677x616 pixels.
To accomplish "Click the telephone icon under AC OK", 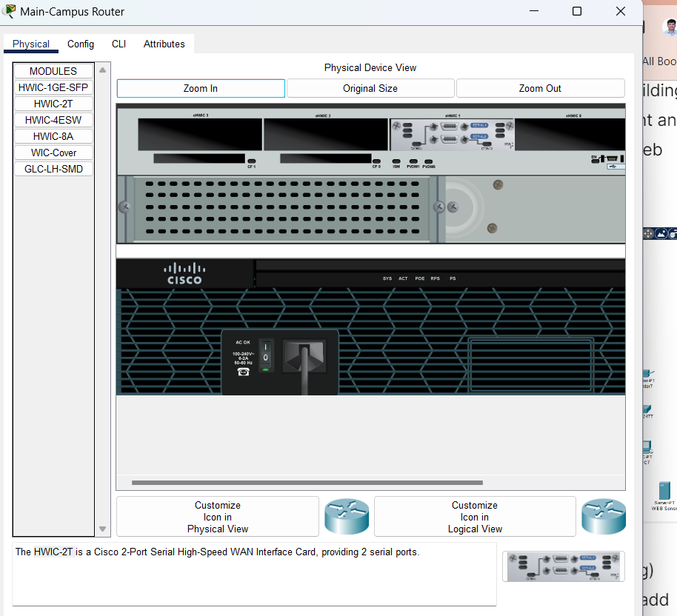I will [244, 372].
